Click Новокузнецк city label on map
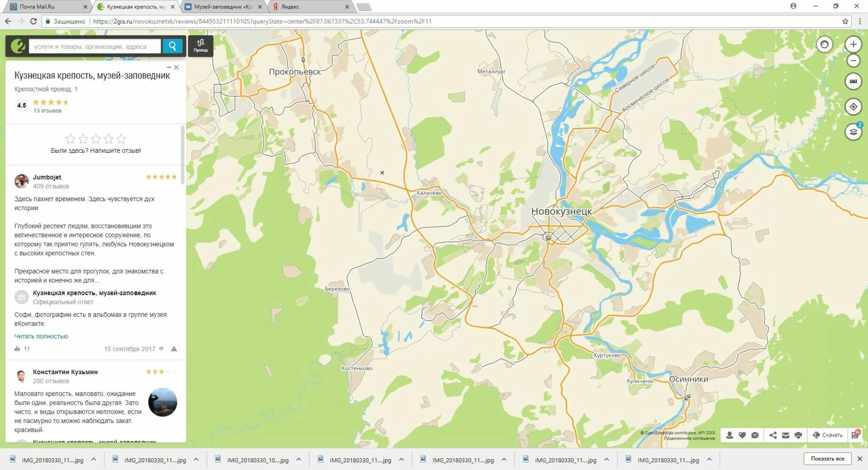 point(561,211)
